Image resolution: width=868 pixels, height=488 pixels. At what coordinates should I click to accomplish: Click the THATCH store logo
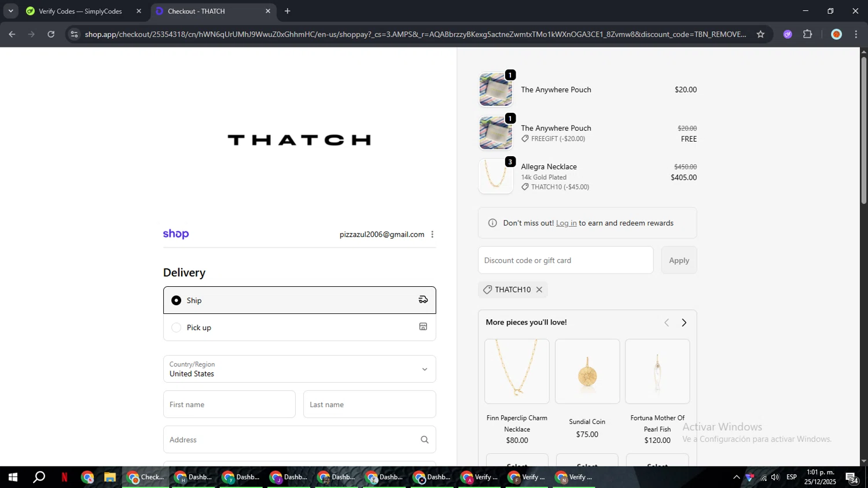point(299,140)
